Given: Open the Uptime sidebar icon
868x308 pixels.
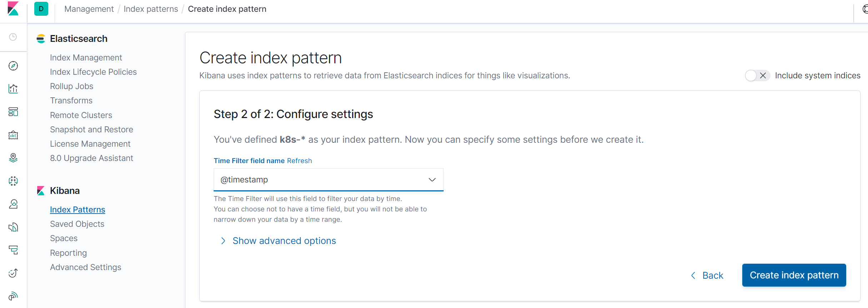Looking at the screenshot, I should (13, 273).
